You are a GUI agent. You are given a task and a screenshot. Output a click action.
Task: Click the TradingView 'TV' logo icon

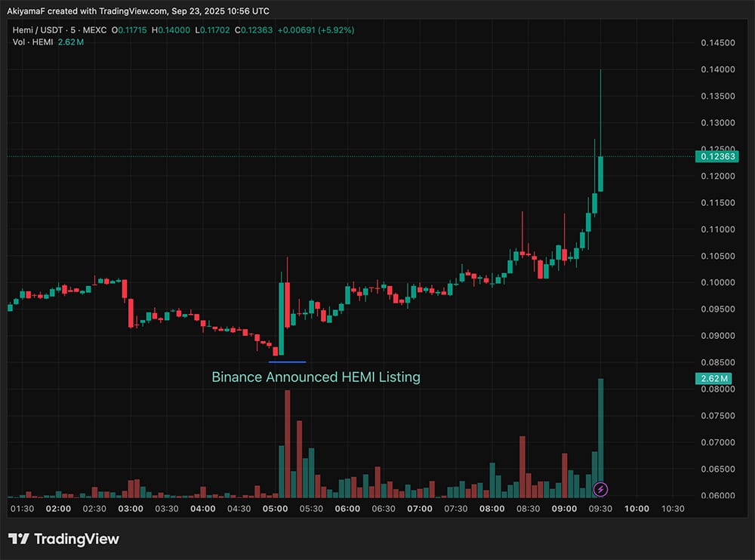point(20,539)
